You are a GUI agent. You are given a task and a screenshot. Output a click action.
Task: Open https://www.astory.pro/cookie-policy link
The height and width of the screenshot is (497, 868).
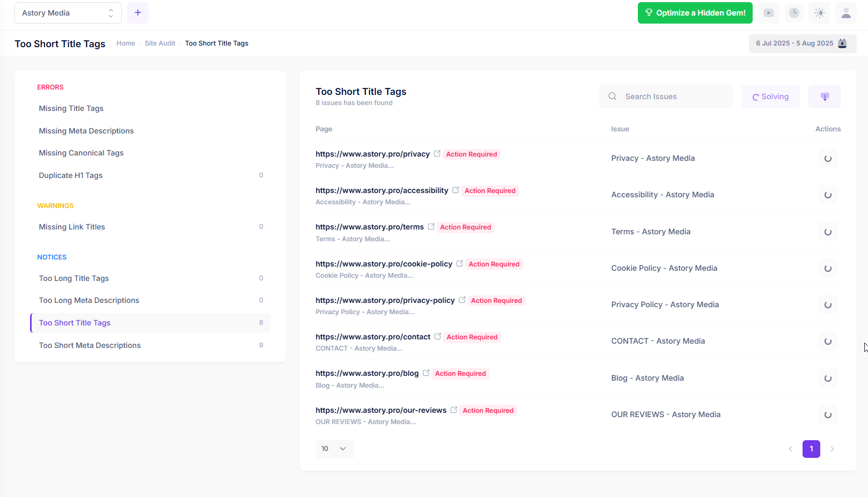tap(384, 264)
